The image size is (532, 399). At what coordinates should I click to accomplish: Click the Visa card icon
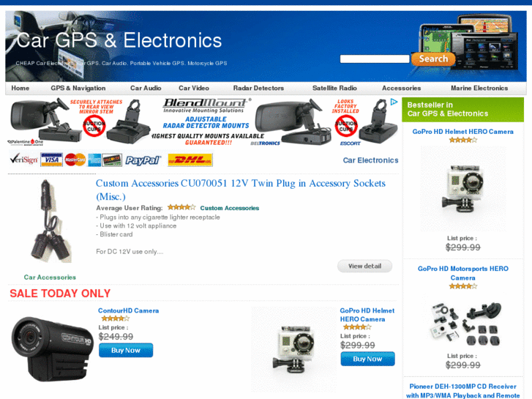(51, 160)
